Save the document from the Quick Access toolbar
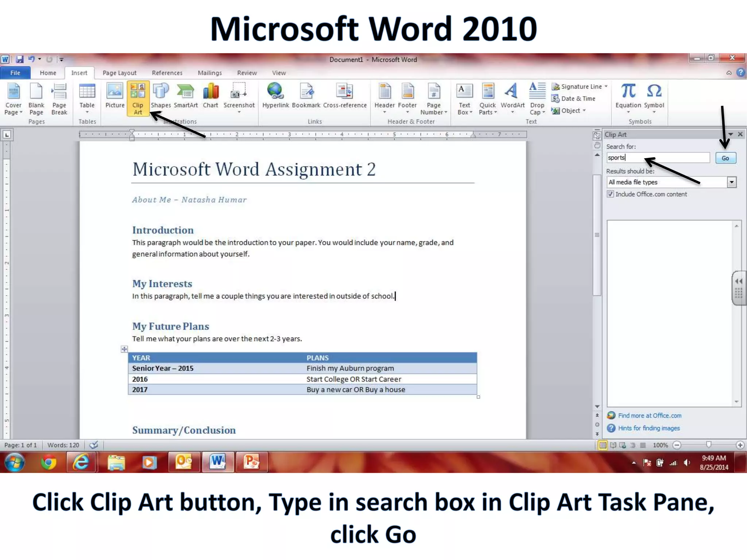This screenshot has width=747, height=560. click(x=20, y=59)
